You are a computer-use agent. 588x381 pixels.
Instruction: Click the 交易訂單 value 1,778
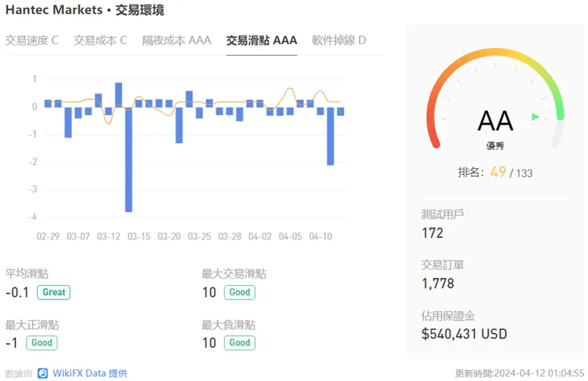coord(438,284)
